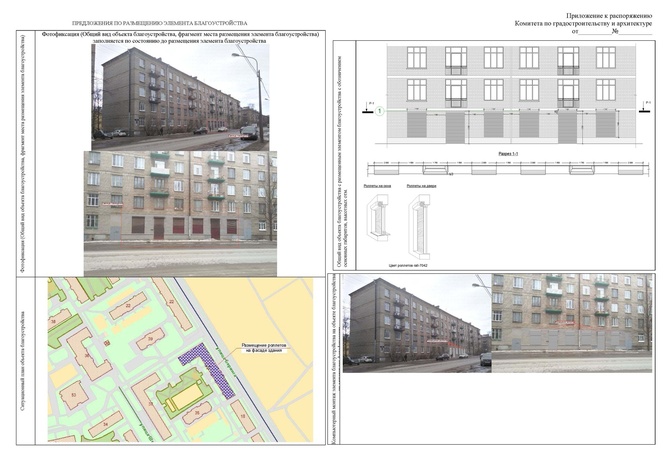Click the blank date field after "от"
668x470 pixels.
pyautogui.click(x=596, y=32)
